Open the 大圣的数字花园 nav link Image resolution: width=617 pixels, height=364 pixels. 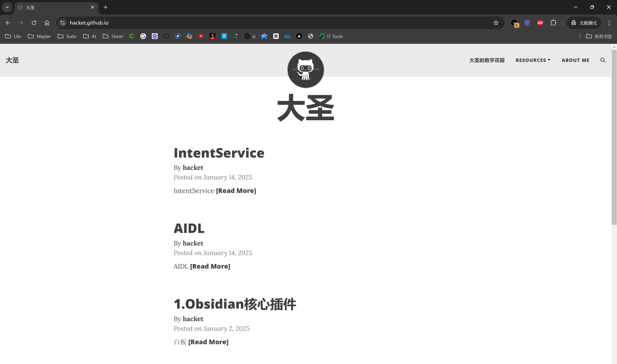pos(487,60)
